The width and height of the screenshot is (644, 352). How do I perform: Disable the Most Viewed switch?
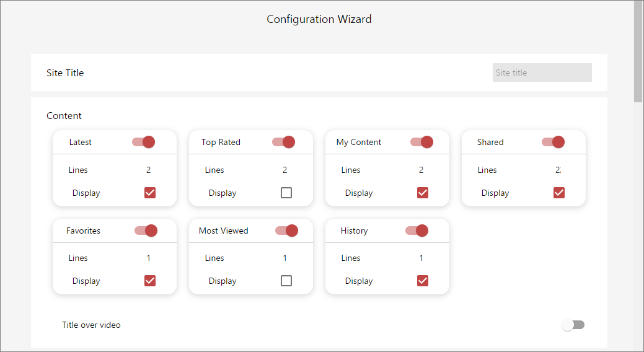(x=287, y=231)
